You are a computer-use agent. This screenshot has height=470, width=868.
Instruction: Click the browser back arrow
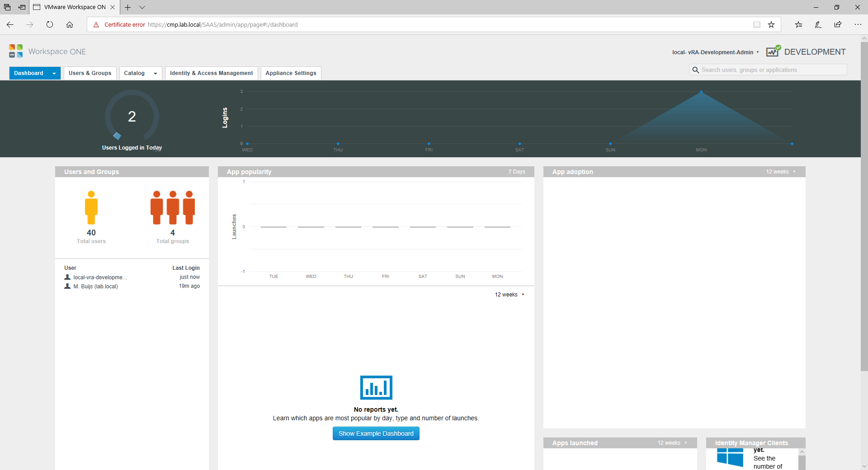pyautogui.click(x=10, y=25)
